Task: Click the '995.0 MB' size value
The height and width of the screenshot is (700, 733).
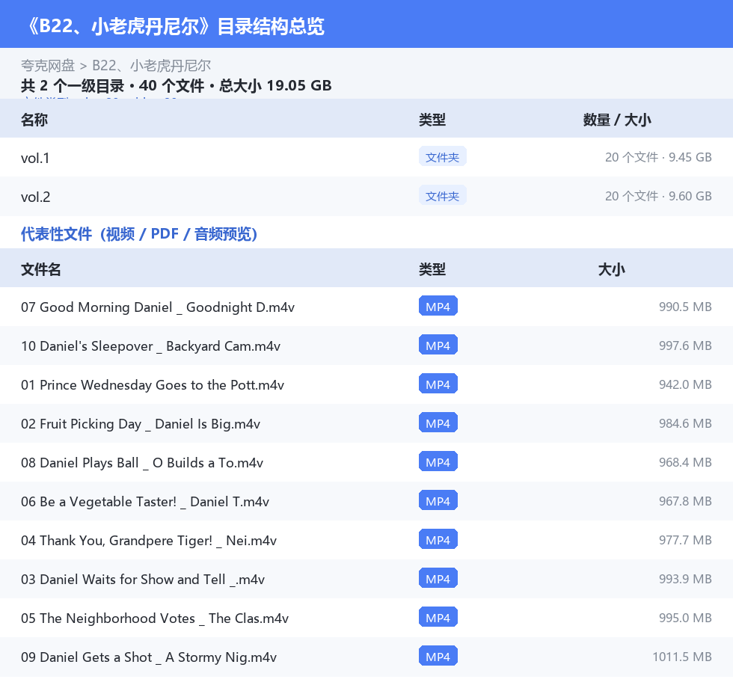Action: coord(685,618)
